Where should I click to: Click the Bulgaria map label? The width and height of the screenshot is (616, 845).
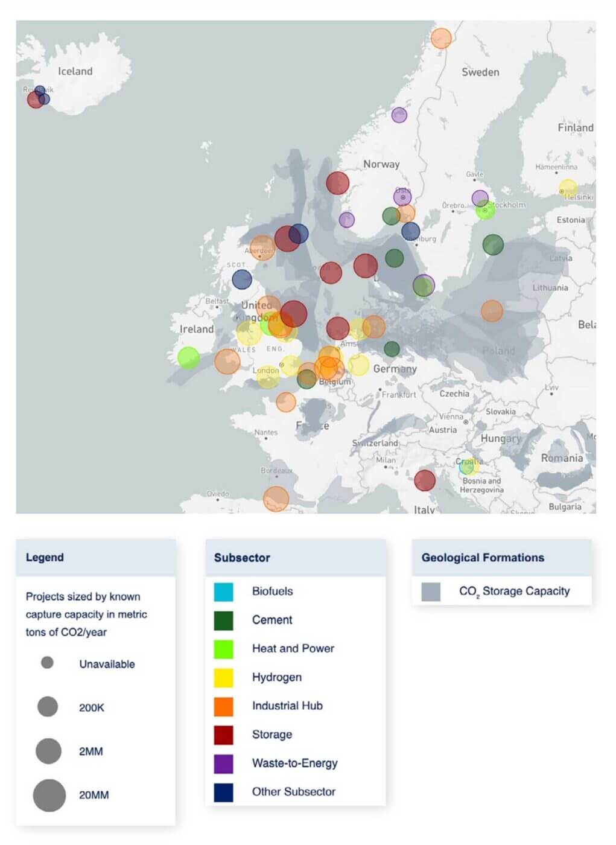[x=565, y=506]
